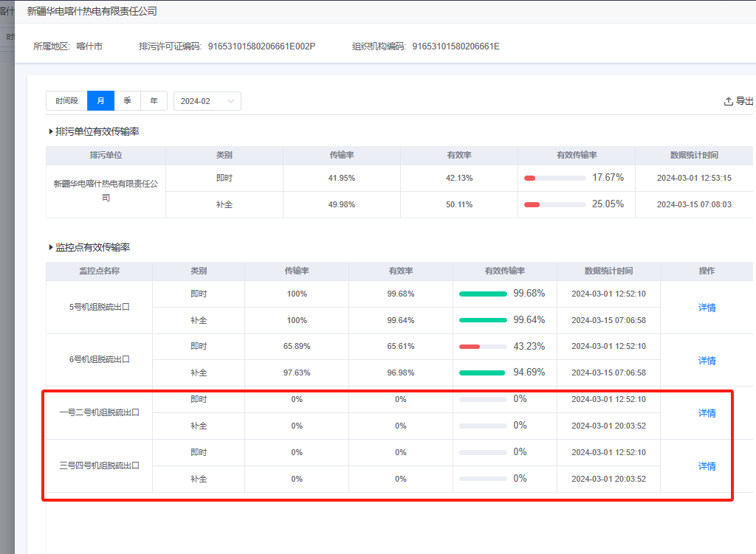The image size is (756, 554).
Task: Click the 96.98% validity rate cell
Action: pos(401,373)
